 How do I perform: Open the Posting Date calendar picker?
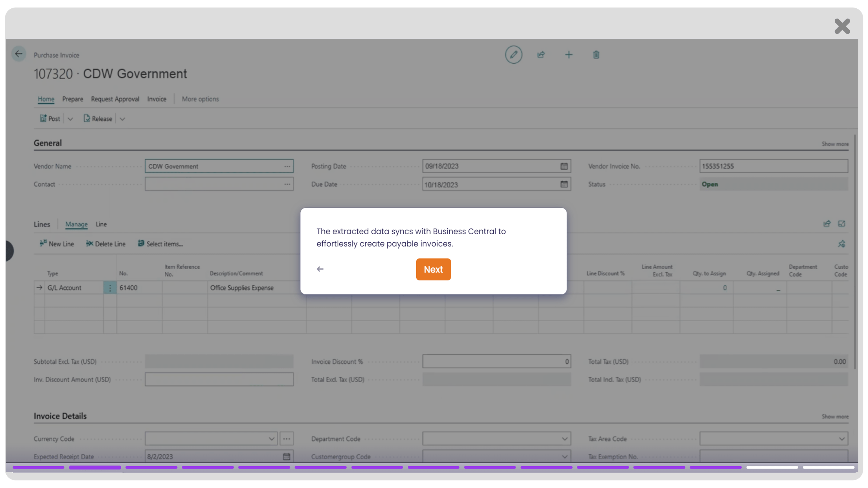click(564, 166)
